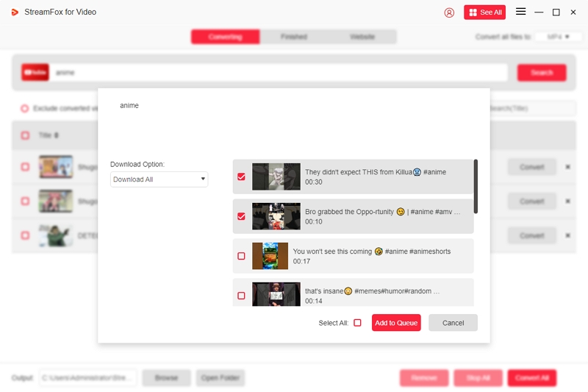Image resolution: width=588 pixels, height=392 pixels.
Task: Click the See All button
Action: [484, 13]
